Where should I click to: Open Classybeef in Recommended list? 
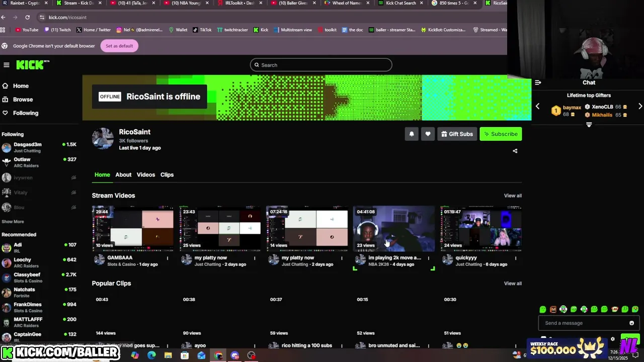tap(39, 278)
